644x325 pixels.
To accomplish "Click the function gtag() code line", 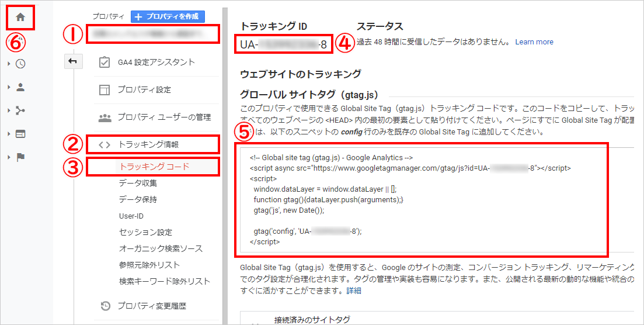I will pyautogui.click(x=329, y=199).
